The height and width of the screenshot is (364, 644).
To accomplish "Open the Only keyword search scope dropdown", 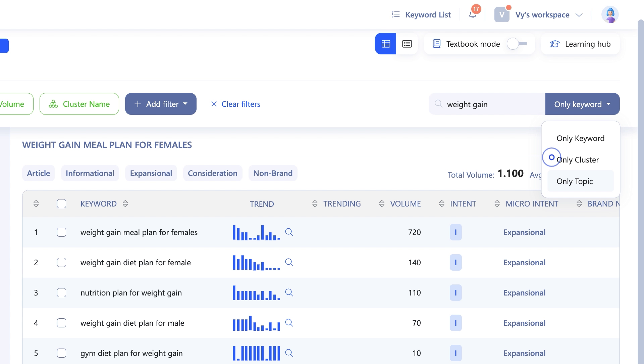I will pos(582,104).
